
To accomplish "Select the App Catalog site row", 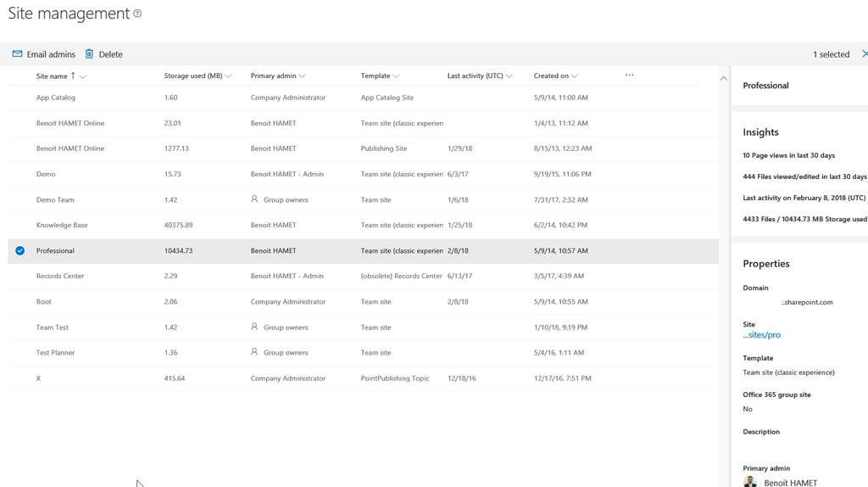I will click(56, 98).
